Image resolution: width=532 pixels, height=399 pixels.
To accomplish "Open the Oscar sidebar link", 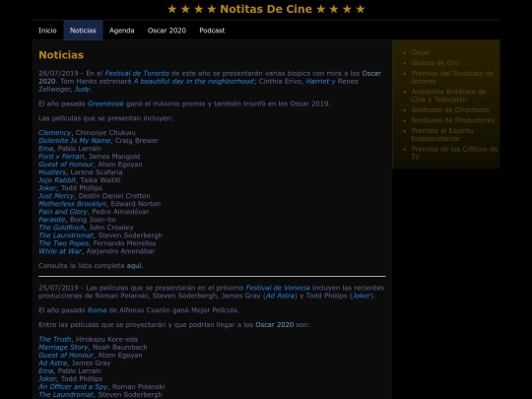I will [421, 52].
